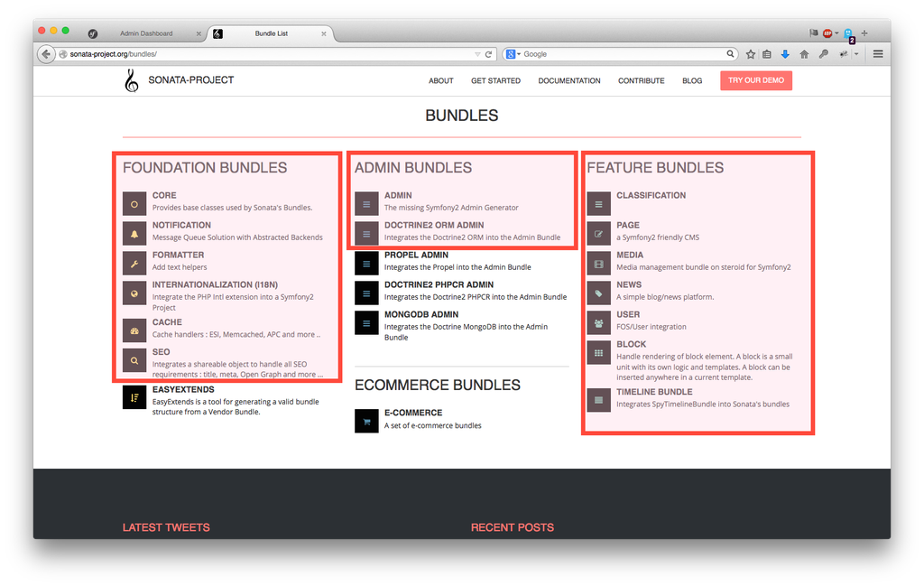The width and height of the screenshot is (924, 586).
Task: Click the E-Commerce shopping cart icon
Action: (366, 421)
